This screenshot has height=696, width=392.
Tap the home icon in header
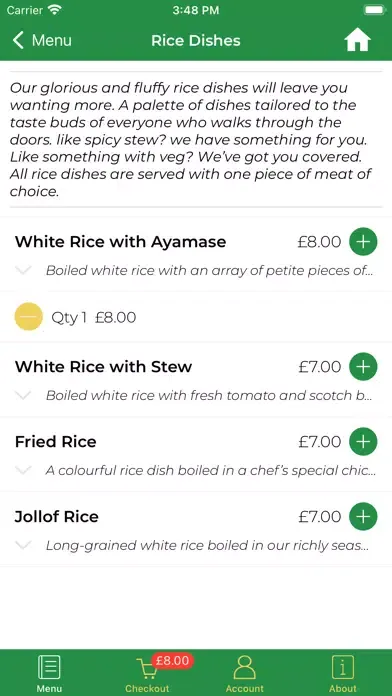pos(357,41)
